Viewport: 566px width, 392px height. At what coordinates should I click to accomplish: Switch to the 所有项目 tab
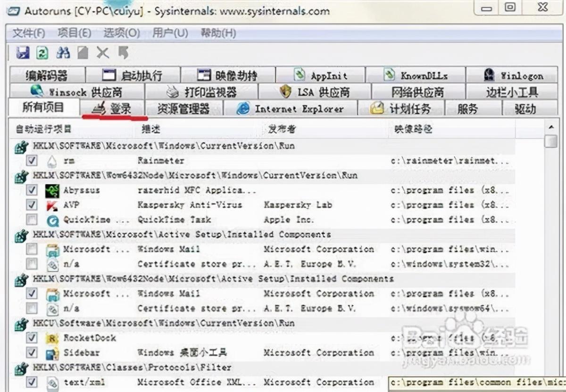coord(43,108)
